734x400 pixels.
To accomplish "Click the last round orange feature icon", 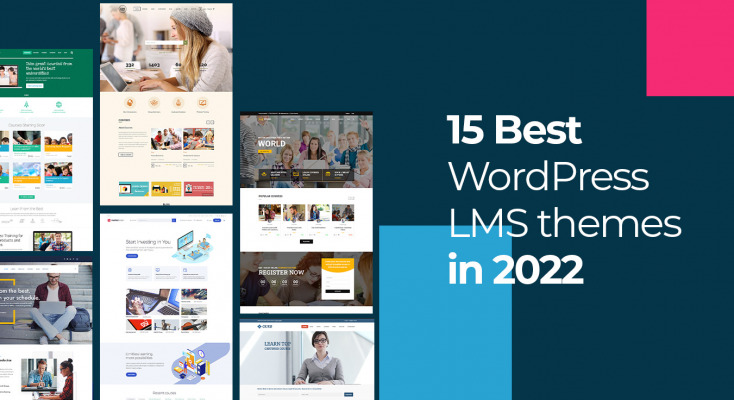I will click(x=203, y=102).
